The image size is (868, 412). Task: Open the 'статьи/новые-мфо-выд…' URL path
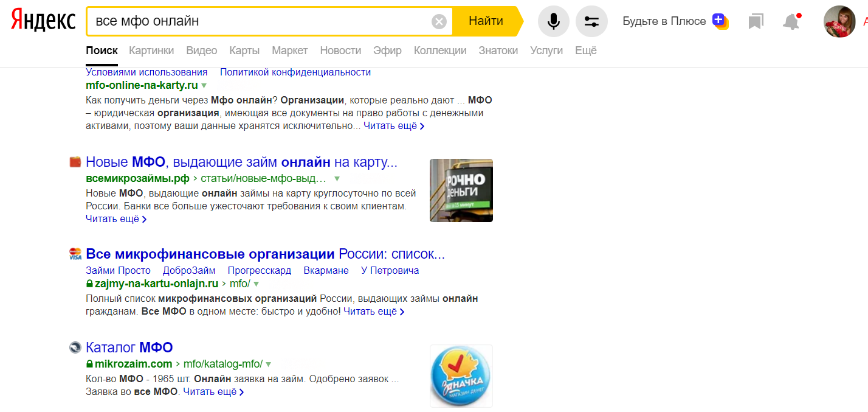click(264, 179)
